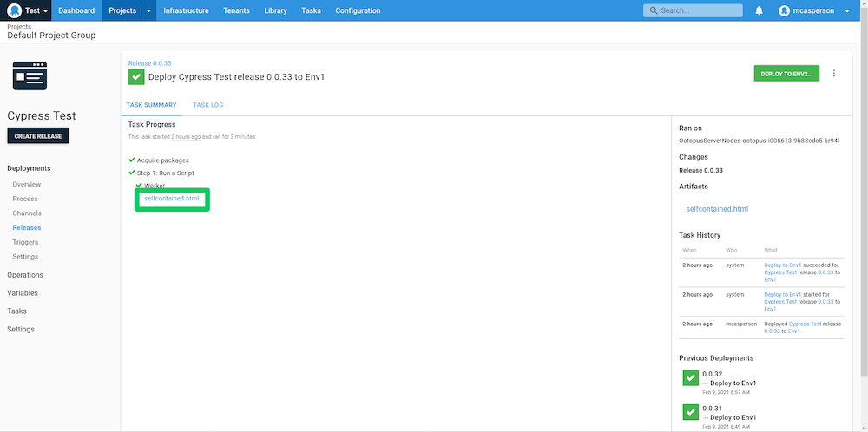This screenshot has height=432, width=868.
Task: Expand the mcasperson user menu arrow
Action: point(847,11)
